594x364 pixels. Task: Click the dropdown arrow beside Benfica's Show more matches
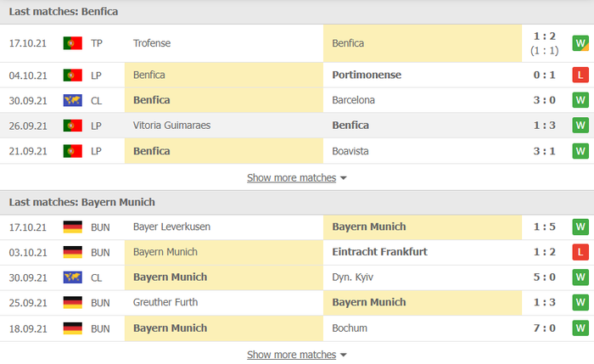[x=343, y=178]
